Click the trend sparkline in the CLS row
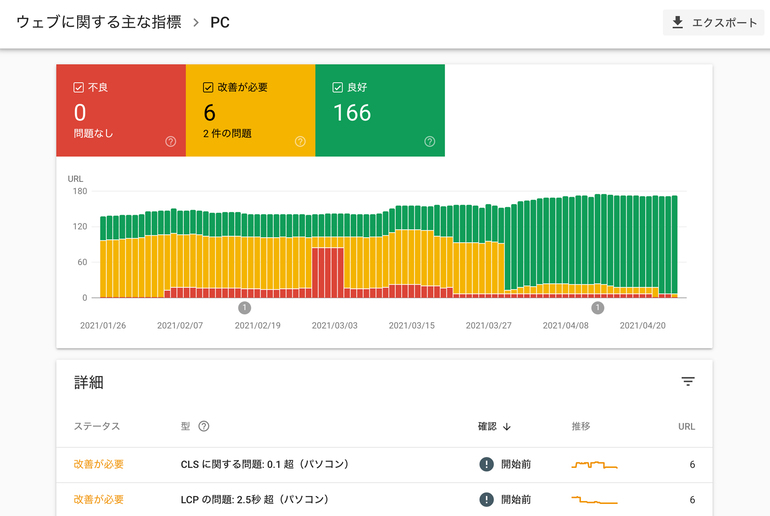The image size is (770, 516). pos(594,464)
